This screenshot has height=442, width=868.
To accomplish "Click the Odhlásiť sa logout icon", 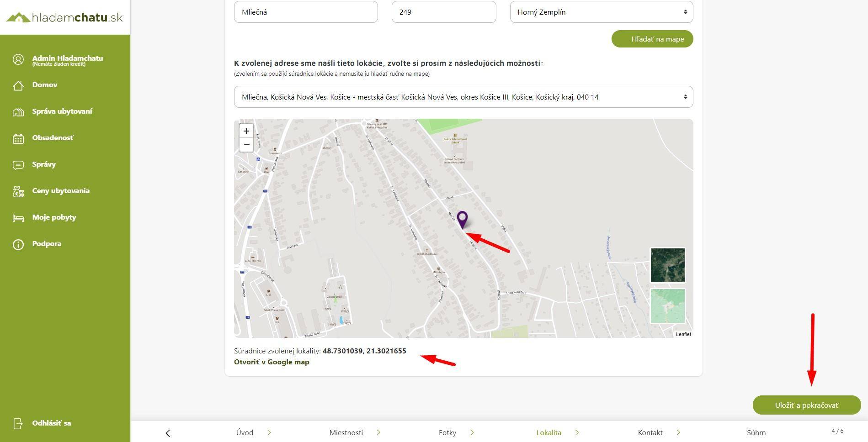I will 18,423.
